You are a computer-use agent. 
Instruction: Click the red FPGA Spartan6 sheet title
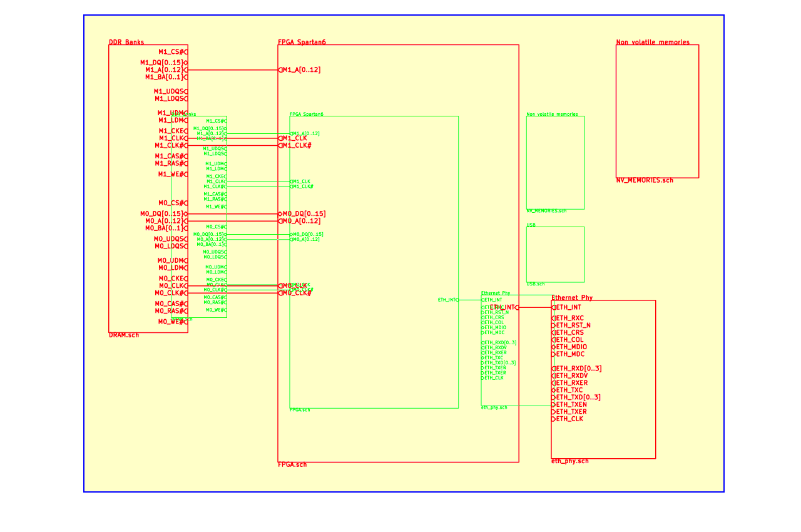click(x=302, y=42)
